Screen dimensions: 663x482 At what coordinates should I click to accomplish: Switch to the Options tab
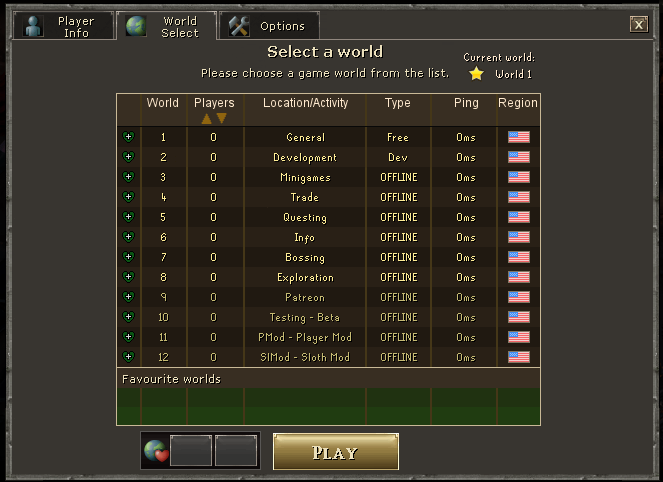tap(269, 26)
